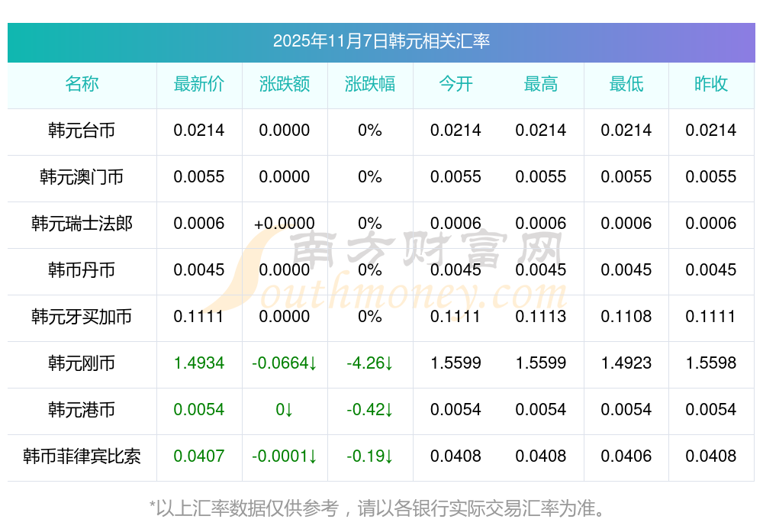The width and height of the screenshot is (763, 532).
Task: Click the 涨跌额 column header
Action: (284, 84)
